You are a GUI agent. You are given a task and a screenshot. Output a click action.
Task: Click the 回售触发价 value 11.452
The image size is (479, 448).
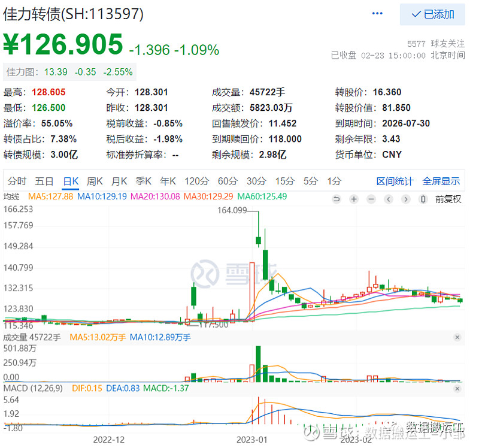coord(283,123)
